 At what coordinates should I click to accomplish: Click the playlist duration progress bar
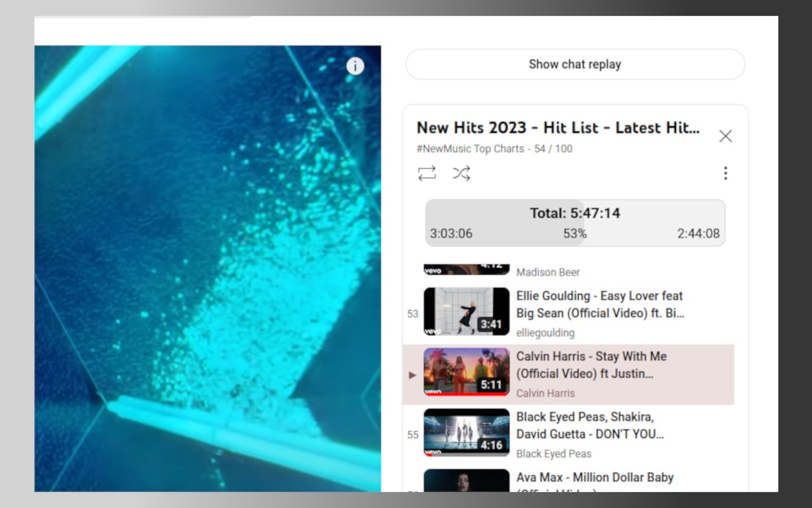tap(575, 223)
